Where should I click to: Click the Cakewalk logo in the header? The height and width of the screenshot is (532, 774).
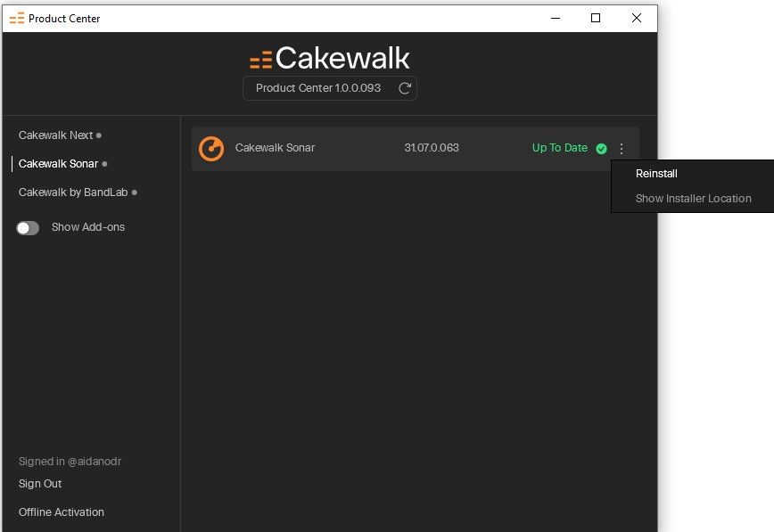coord(330,58)
